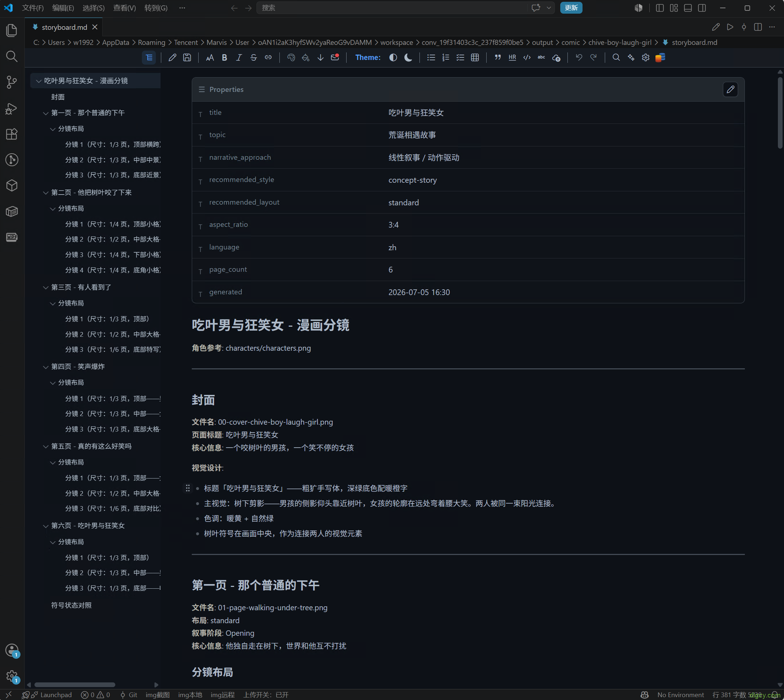Open Run and Debug view

coord(12,108)
